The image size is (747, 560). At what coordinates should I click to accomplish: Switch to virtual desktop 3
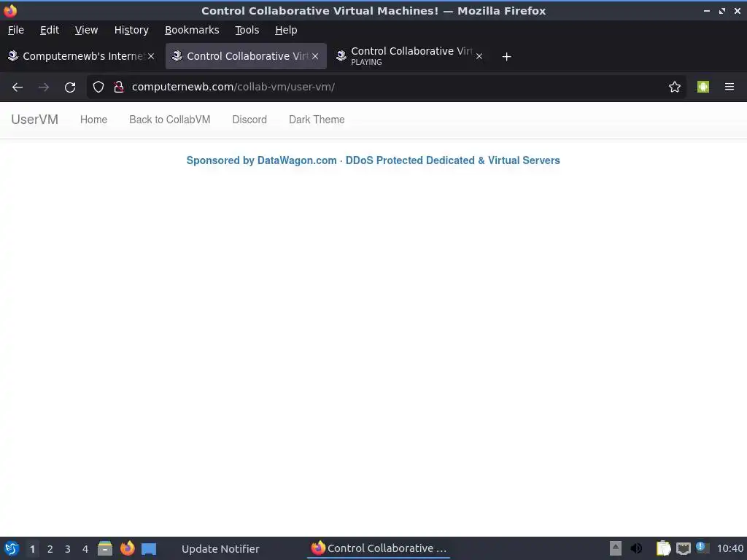[x=68, y=549]
